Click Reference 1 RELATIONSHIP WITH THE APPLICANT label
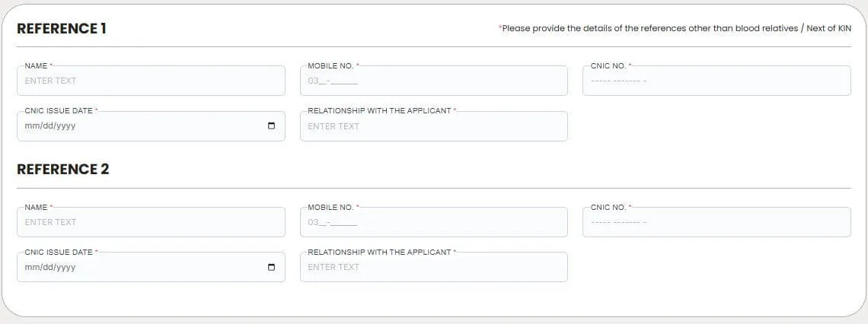The width and height of the screenshot is (868, 324). (380, 111)
